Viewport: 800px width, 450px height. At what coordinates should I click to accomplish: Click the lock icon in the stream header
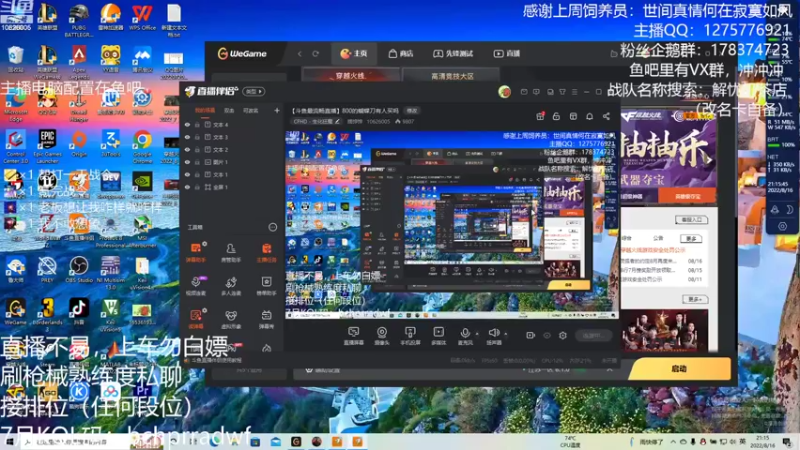pyautogui.click(x=556, y=116)
